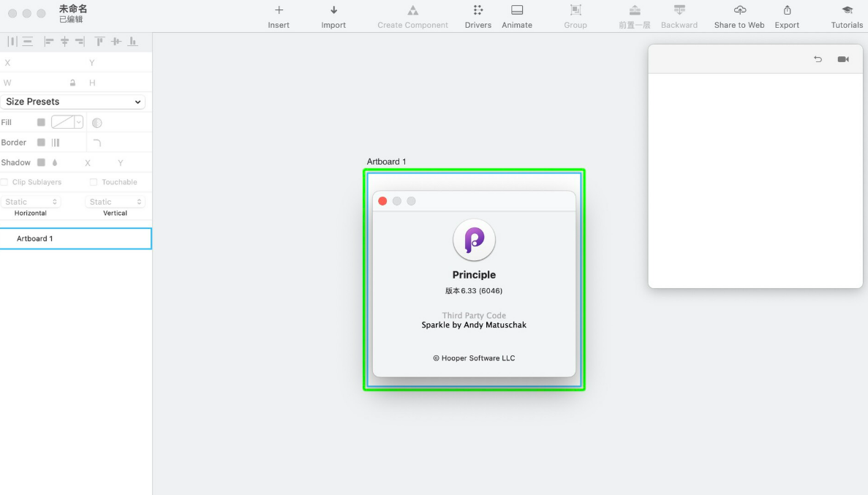Click the Third Party Code heading
Screen dimensions: 868x495
(x=474, y=316)
